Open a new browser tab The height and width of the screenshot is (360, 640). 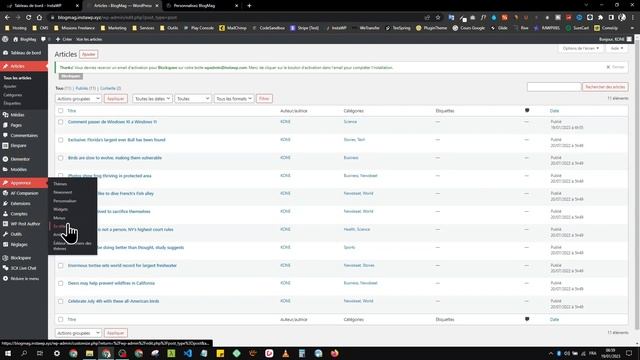[x=249, y=6]
